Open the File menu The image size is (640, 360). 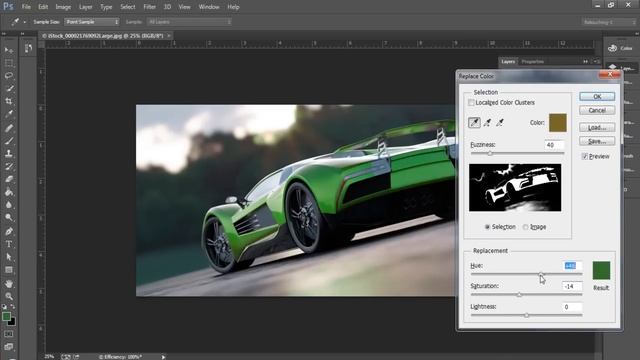click(x=26, y=7)
